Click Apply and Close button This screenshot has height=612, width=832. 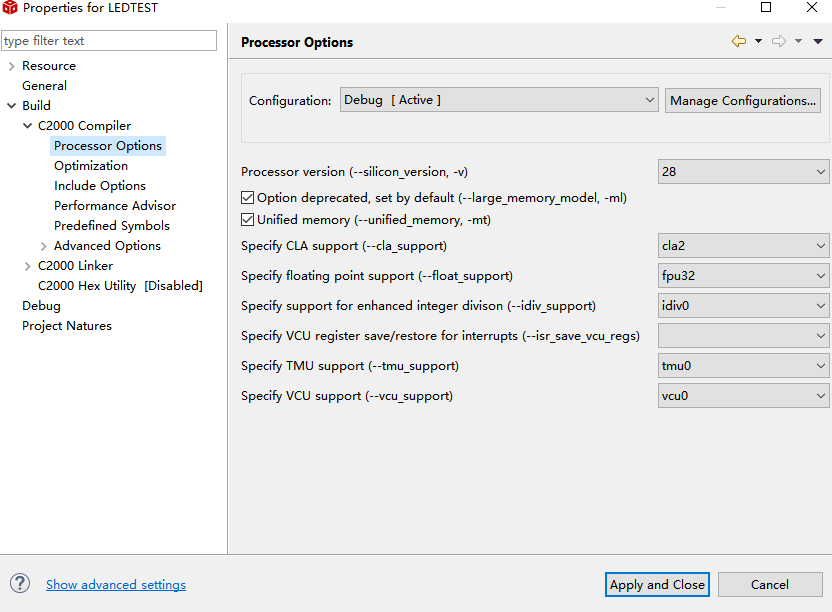tap(657, 585)
